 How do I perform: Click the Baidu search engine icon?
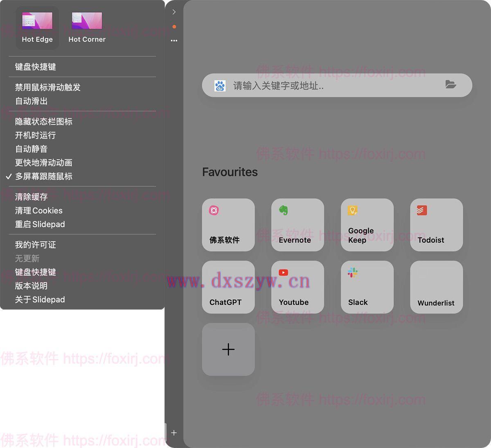[220, 86]
